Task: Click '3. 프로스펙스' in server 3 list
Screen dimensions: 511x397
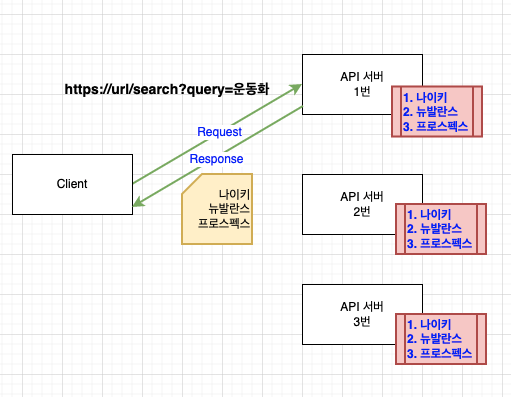Action: (439, 353)
